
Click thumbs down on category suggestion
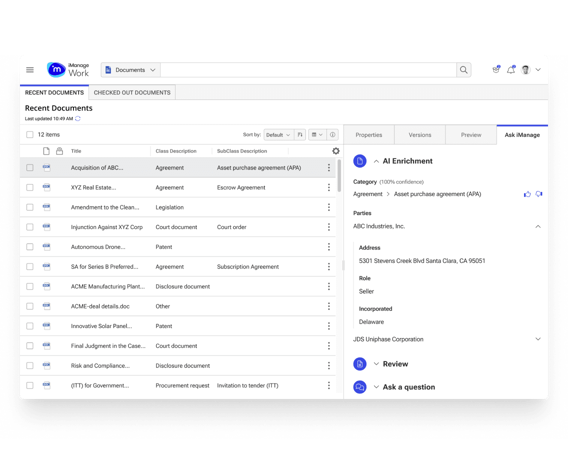click(539, 194)
